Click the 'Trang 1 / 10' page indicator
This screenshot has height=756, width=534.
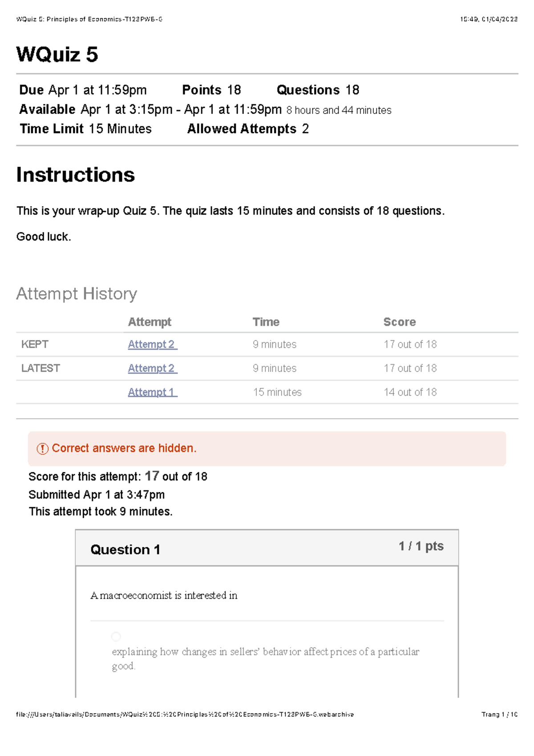click(x=499, y=715)
